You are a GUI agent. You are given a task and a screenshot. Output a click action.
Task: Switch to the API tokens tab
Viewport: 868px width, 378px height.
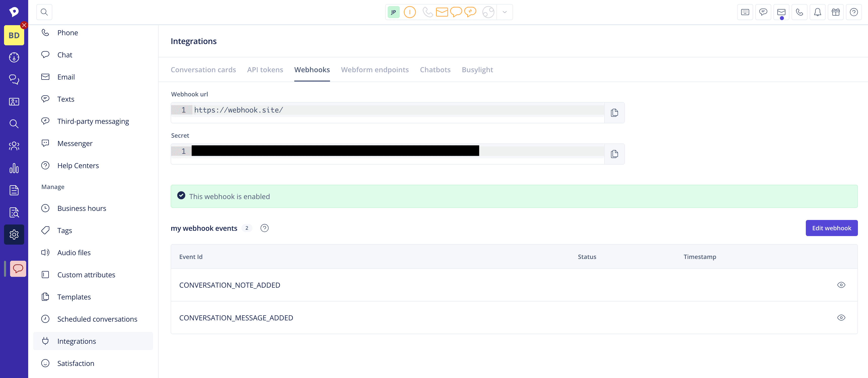click(265, 70)
